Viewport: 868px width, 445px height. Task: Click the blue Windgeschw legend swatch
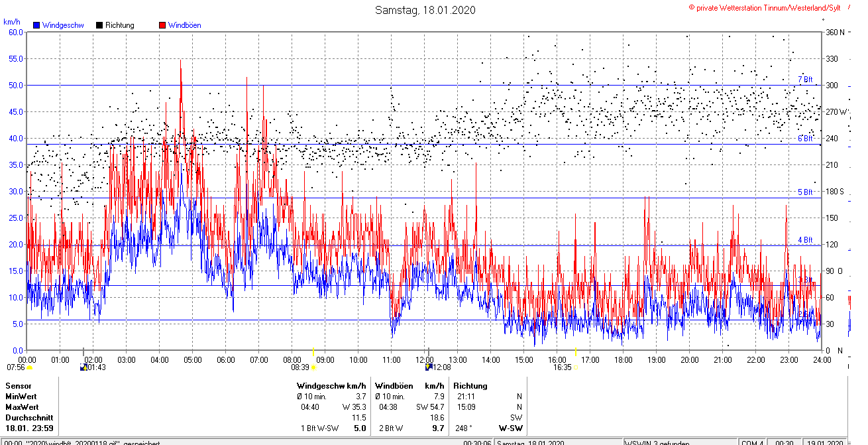click(37, 25)
